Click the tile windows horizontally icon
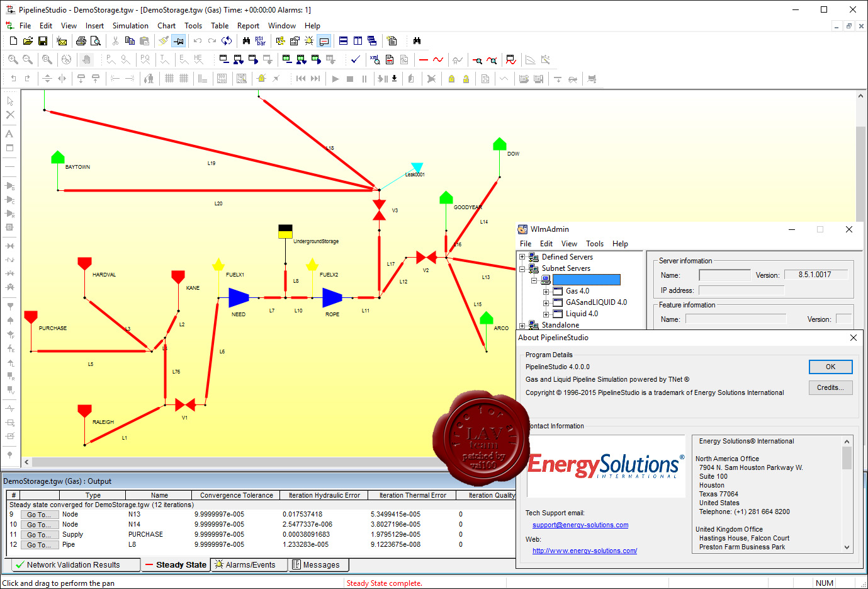Image resolution: width=868 pixels, height=589 pixels. coord(343,41)
